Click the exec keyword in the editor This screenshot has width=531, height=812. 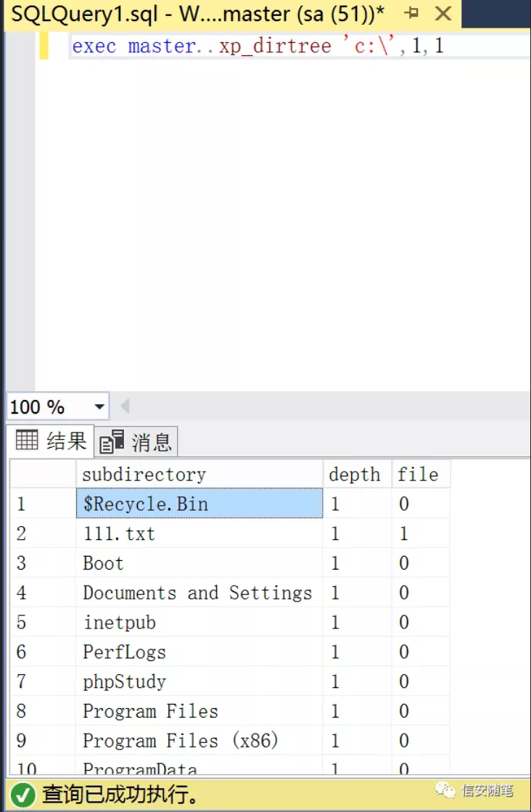[x=94, y=46]
